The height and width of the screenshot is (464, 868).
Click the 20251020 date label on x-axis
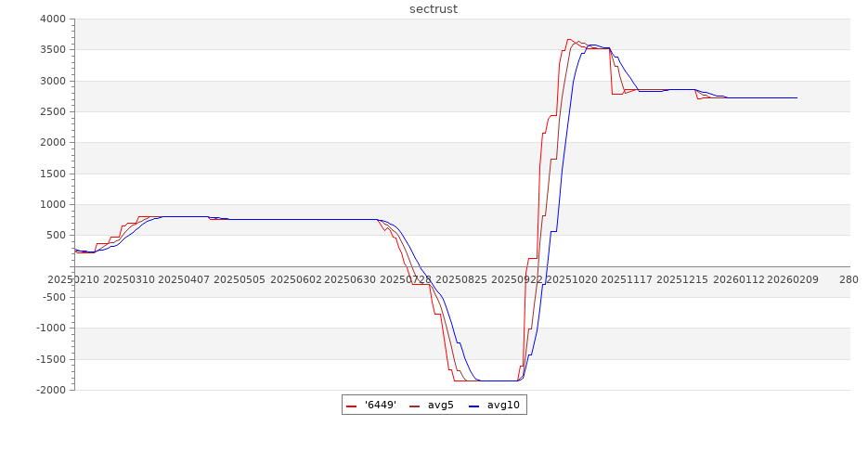[572, 279]
